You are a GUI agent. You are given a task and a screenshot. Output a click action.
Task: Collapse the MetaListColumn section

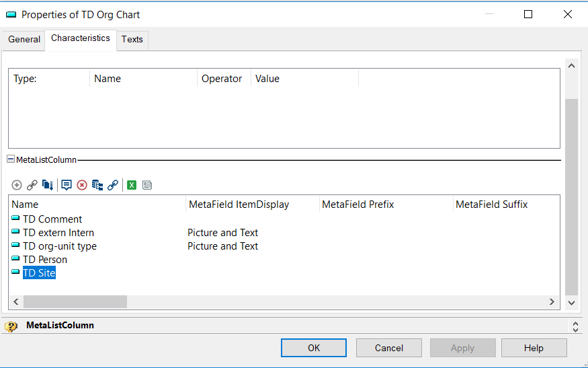click(11, 160)
